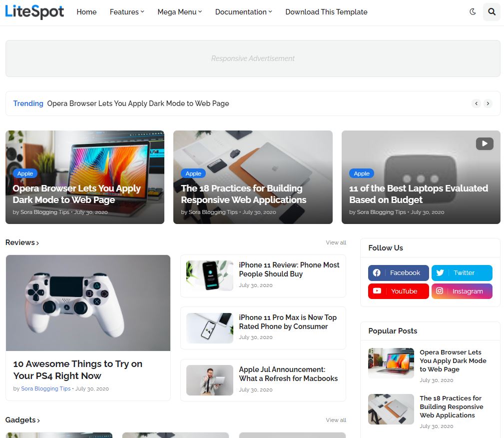Open the Features dropdown

[x=126, y=12]
